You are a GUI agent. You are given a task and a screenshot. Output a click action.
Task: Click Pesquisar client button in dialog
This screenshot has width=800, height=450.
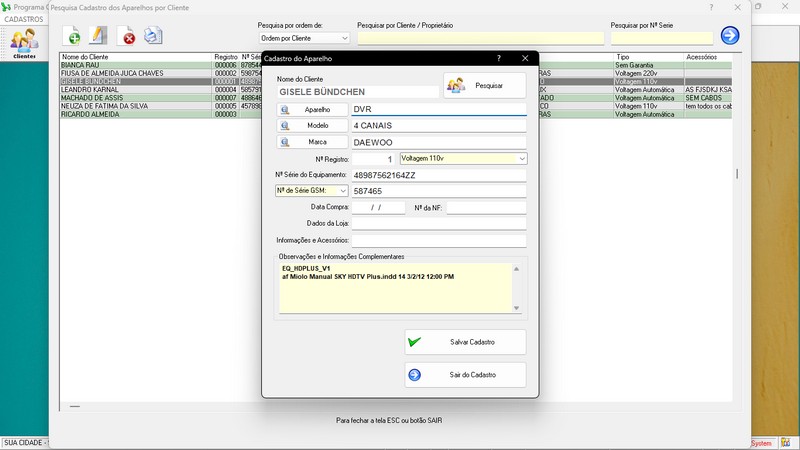coord(485,85)
